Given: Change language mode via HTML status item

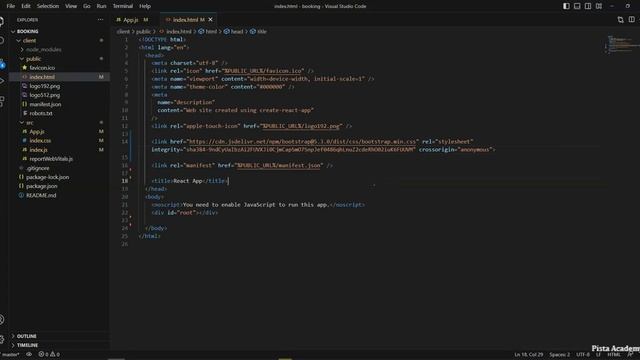Looking at the screenshot, I should point(613,354).
